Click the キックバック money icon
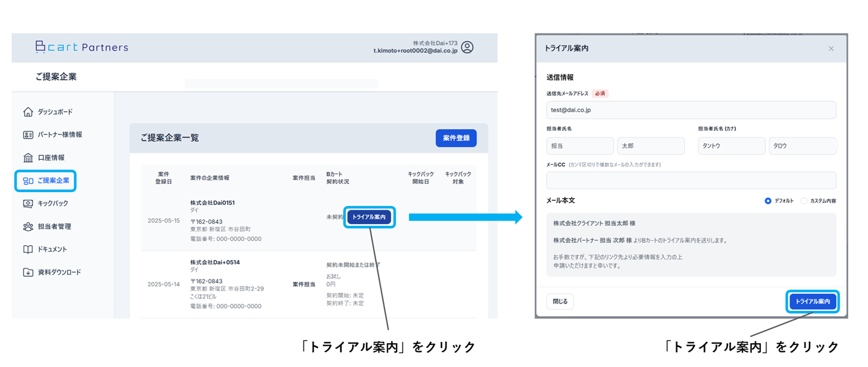The height and width of the screenshot is (367, 868). [x=28, y=204]
